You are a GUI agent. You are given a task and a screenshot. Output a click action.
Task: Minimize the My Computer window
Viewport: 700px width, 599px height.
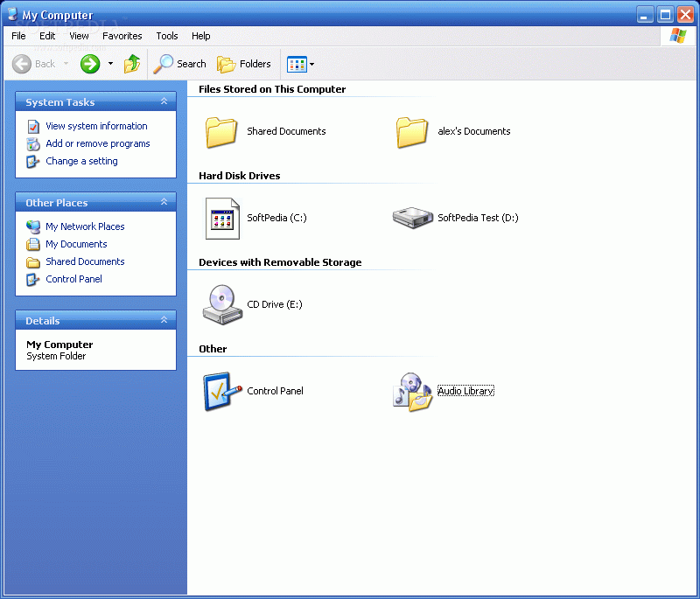[x=645, y=15]
